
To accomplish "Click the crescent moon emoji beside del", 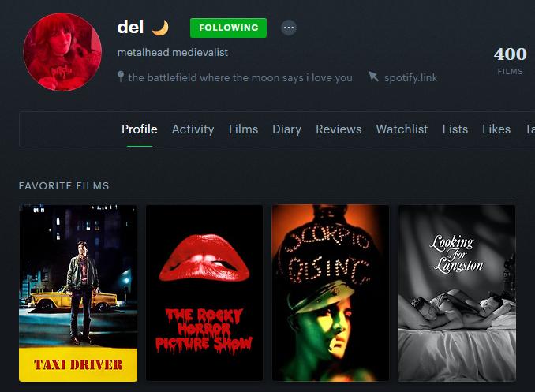I will (x=160, y=28).
